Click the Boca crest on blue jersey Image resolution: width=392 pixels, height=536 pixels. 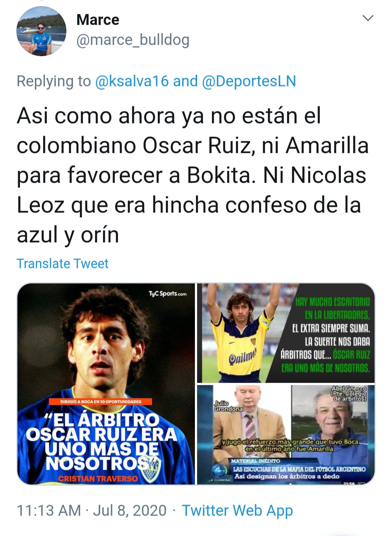pyautogui.click(x=151, y=471)
